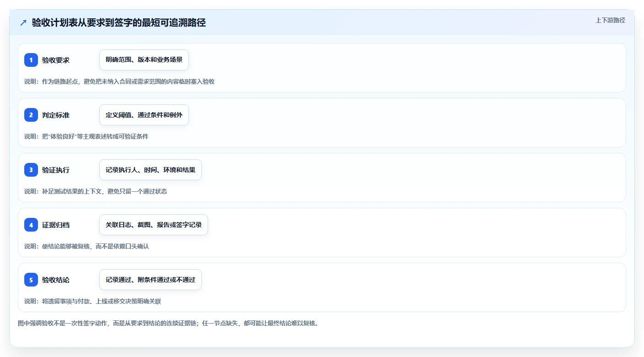Click the 记录通过、附条件通过或不通过 chip
644x357 pixels.
click(x=150, y=280)
